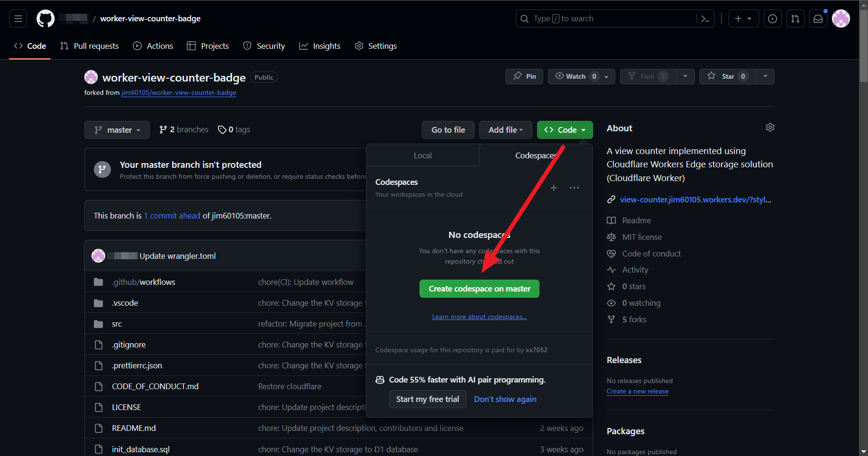Open the command palette icon
Viewport: 868px width, 456px height.
(x=705, y=19)
